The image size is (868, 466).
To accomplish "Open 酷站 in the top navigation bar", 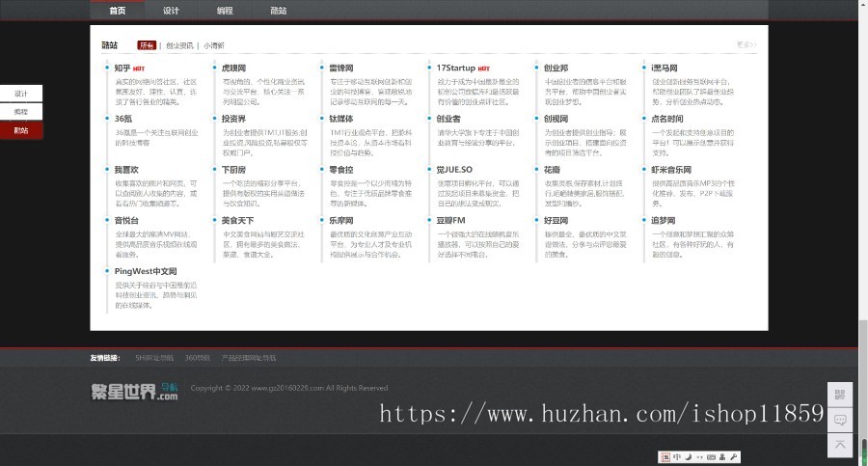I will (279, 11).
